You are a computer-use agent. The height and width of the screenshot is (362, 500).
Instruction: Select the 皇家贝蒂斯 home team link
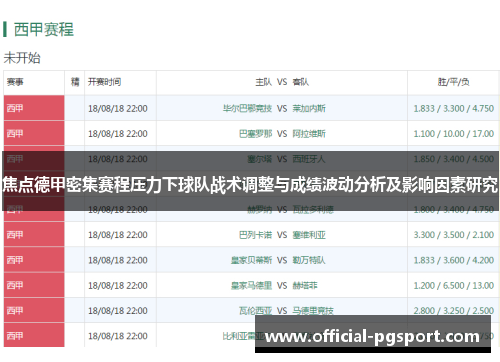coord(251,260)
